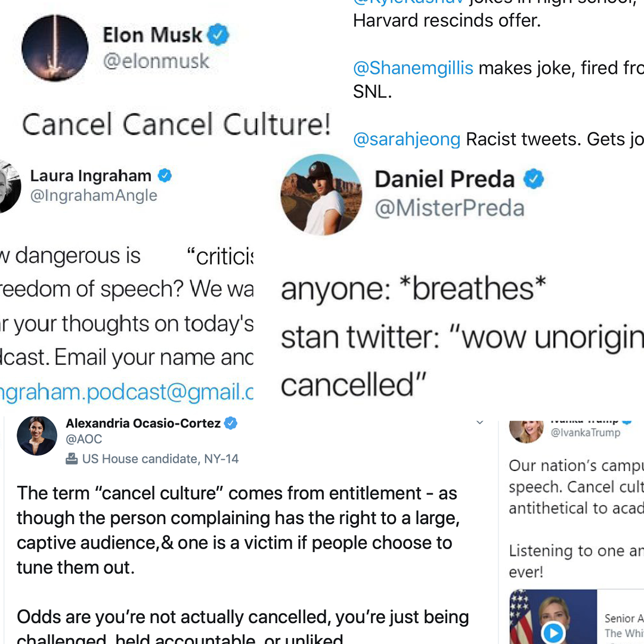This screenshot has width=644, height=644.
Task: Go to the @elonmusk handle
Action: tap(156, 61)
